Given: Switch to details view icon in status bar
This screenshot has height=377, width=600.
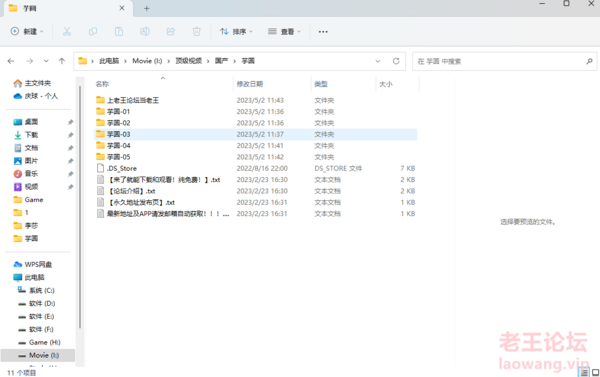Looking at the screenshot, I should (x=584, y=372).
